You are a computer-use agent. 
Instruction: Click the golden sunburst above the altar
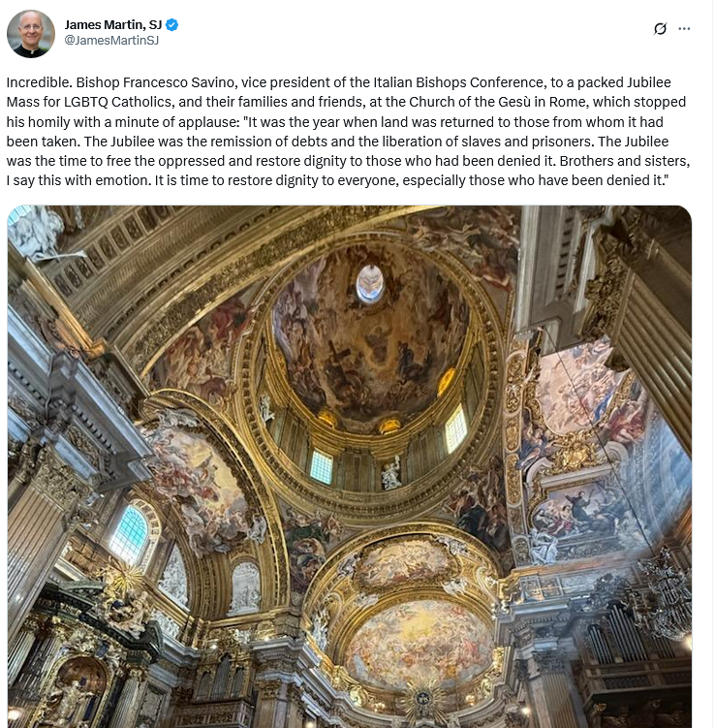tap(423, 699)
